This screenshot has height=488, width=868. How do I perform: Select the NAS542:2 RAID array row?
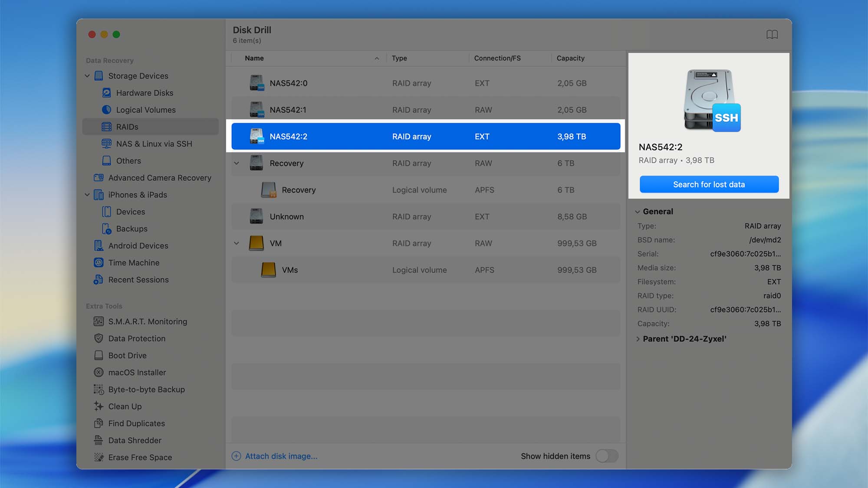click(426, 136)
